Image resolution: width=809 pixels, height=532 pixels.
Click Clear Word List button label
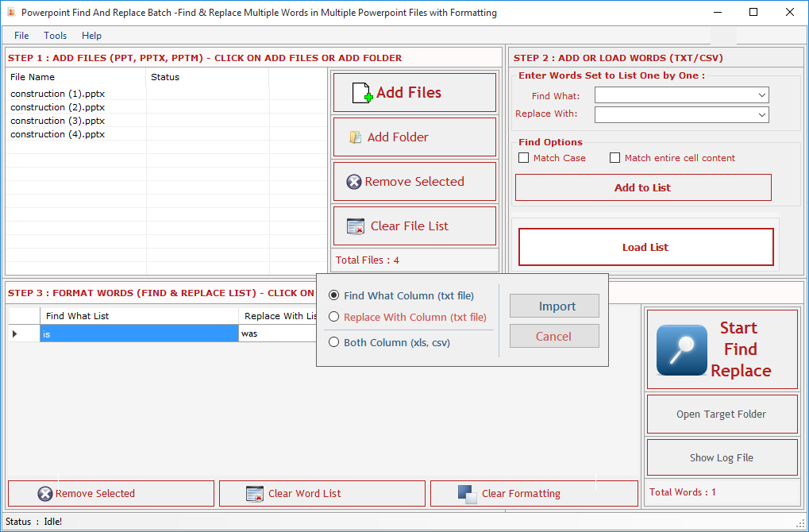(304, 494)
